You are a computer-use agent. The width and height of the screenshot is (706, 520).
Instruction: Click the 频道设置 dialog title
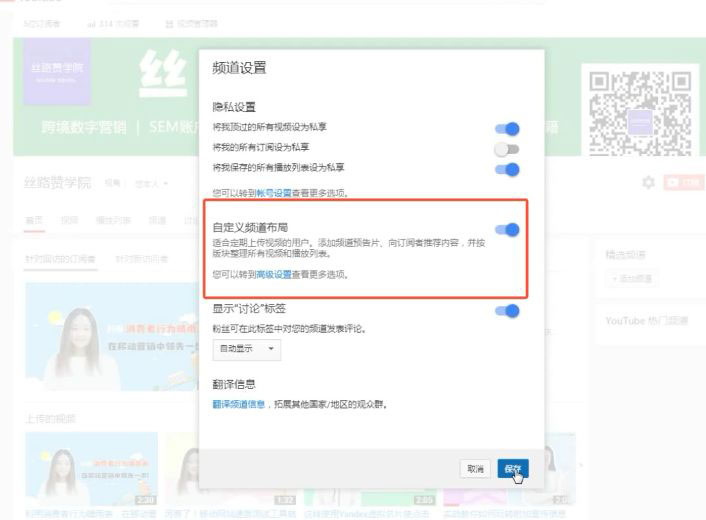click(x=239, y=68)
